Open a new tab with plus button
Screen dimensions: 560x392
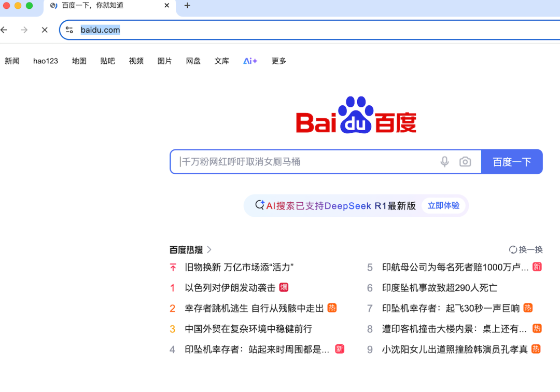[187, 5]
